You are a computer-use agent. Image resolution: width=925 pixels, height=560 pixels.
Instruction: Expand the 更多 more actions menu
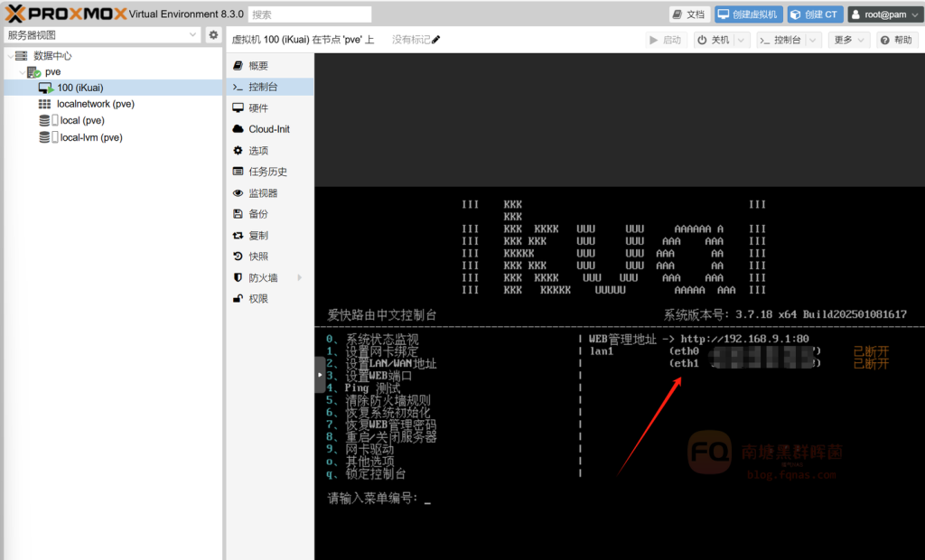pos(848,41)
